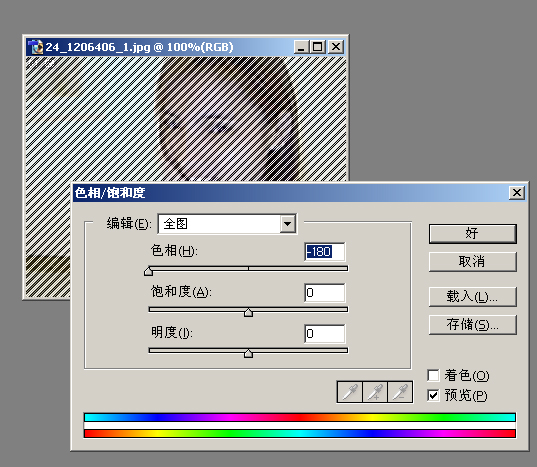The image size is (537, 467).
Task: Close the 24_1206406_1.jpg image window
Action: (336, 47)
